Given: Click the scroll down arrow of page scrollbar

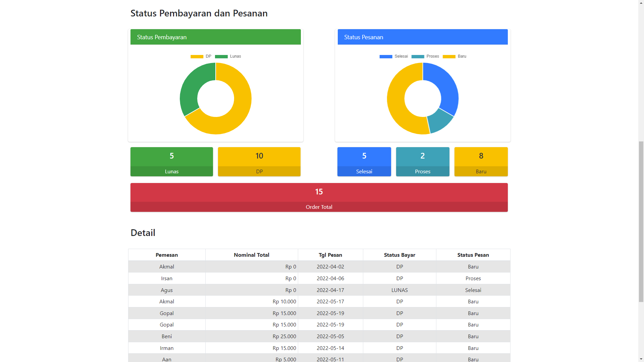Looking at the screenshot, I should (x=641, y=359).
